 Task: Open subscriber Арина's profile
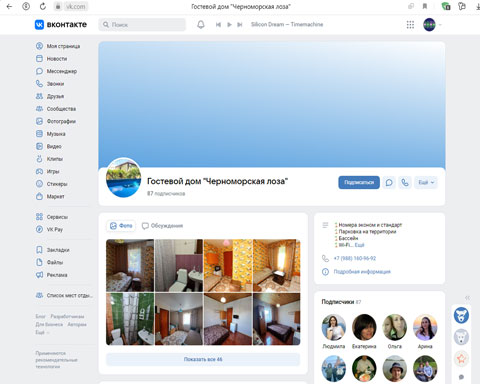pyautogui.click(x=425, y=331)
